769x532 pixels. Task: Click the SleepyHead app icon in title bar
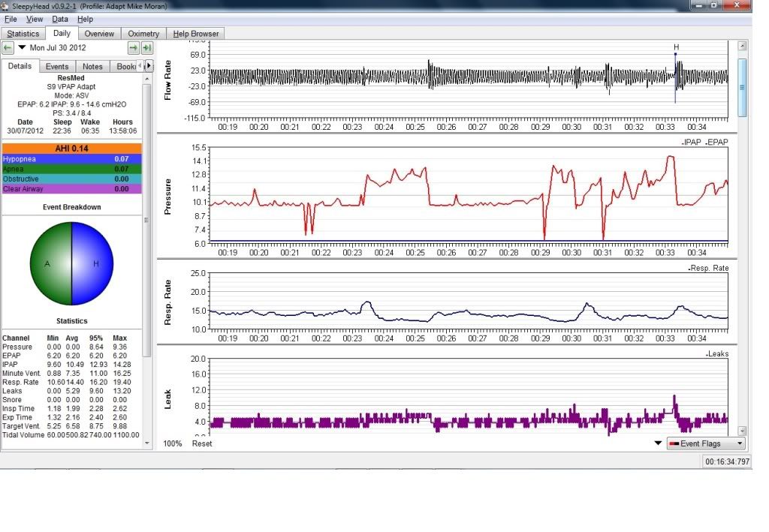coord(5,6)
